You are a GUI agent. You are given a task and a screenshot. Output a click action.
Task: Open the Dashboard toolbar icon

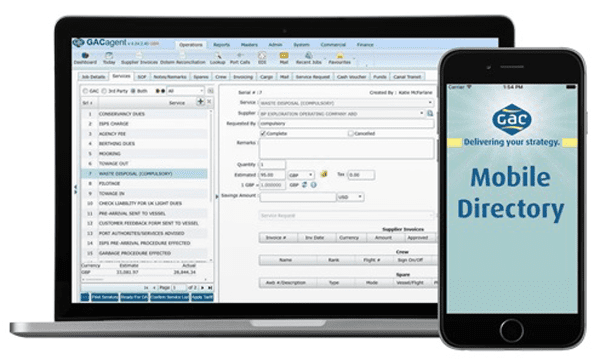pos(85,56)
